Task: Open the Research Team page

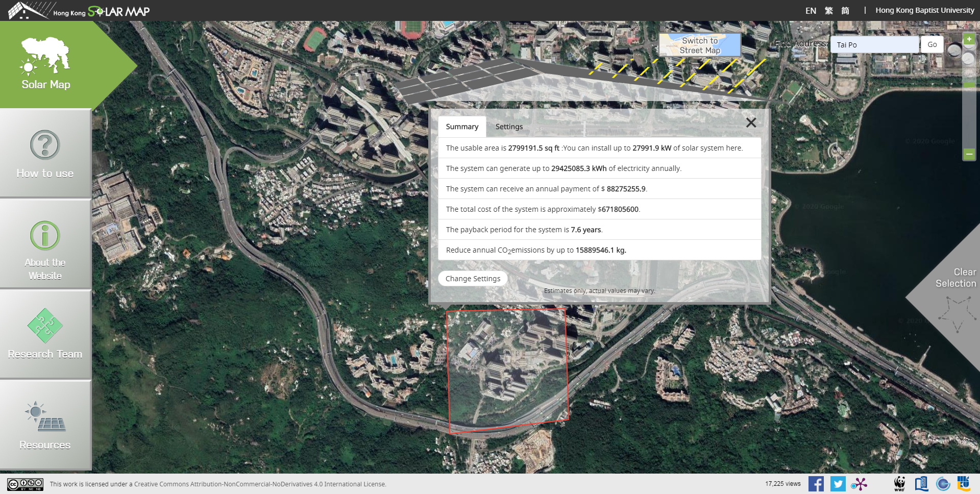Action: pos(45,334)
